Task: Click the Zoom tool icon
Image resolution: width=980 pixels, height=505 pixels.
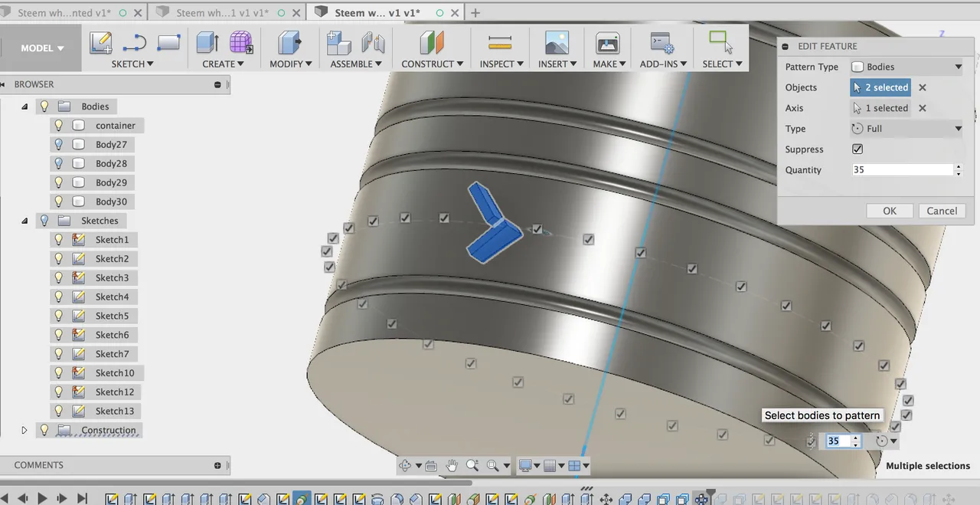Action: [472, 465]
